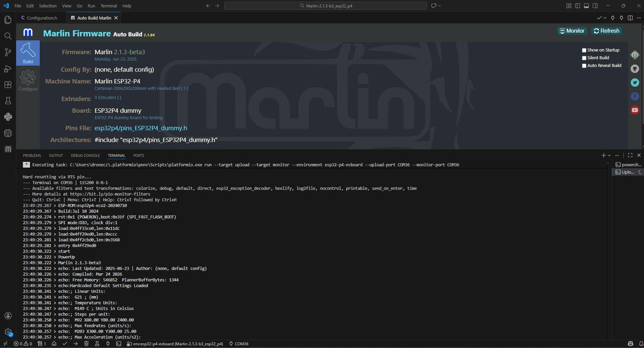Screen dimensions: 644x348
Task: Open the Manage gear icon
Action: [8, 332]
